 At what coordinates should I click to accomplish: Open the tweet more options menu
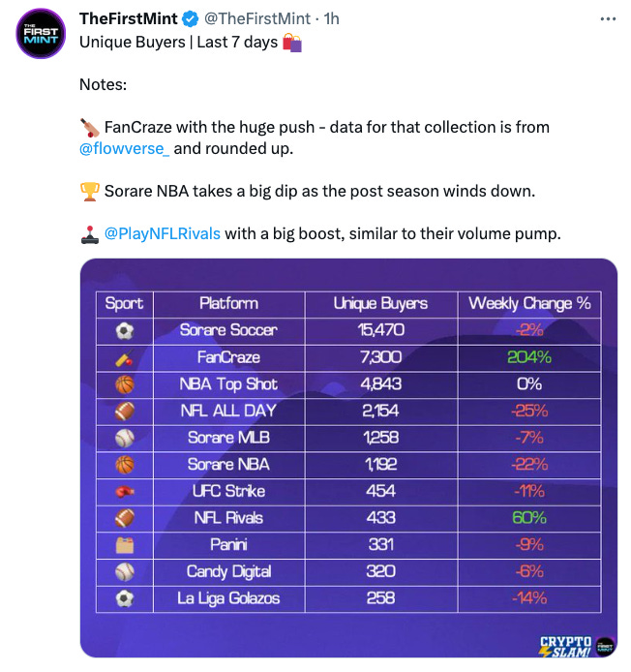(x=608, y=18)
